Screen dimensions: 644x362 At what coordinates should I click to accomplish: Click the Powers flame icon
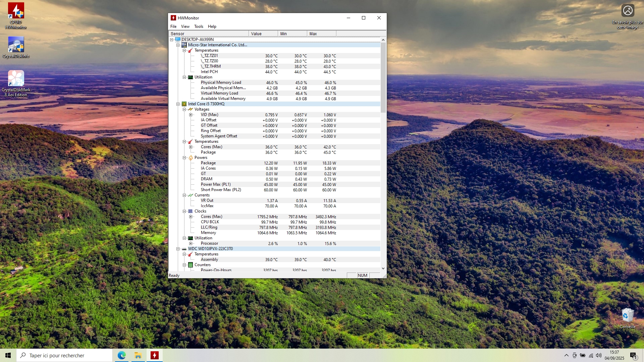coord(191,158)
